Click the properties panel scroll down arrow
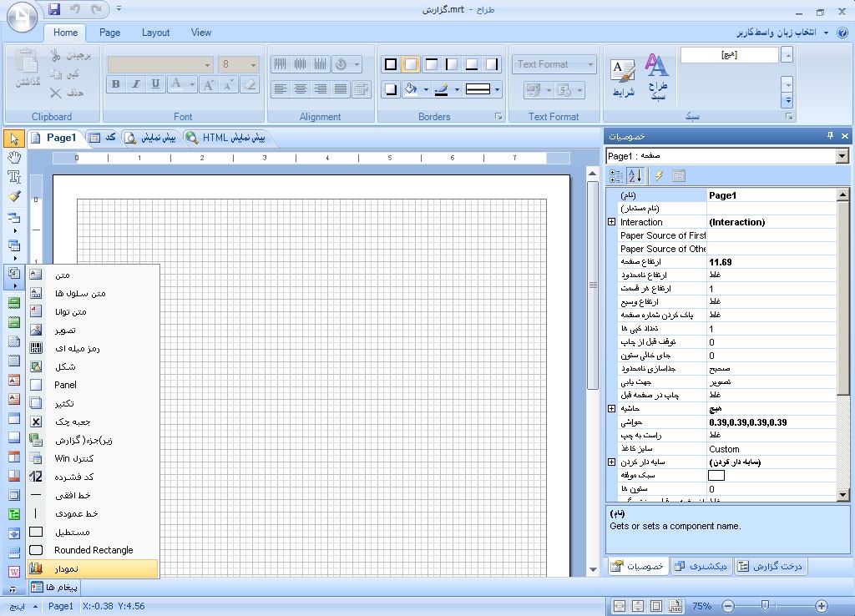Viewport: 855px width, 616px height. coord(843,495)
